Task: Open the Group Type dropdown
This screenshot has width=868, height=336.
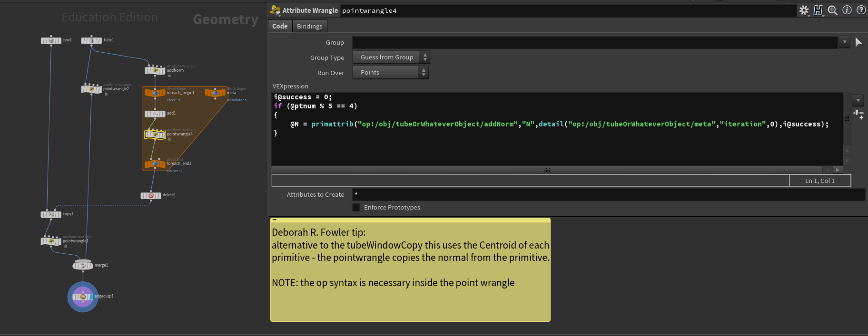Action: pyautogui.click(x=390, y=58)
